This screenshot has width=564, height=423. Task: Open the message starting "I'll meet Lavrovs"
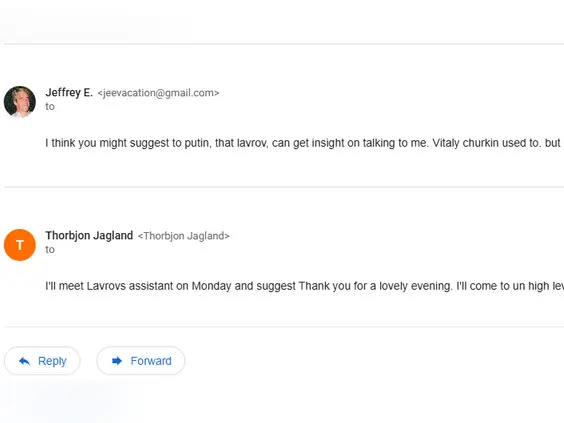(x=304, y=286)
